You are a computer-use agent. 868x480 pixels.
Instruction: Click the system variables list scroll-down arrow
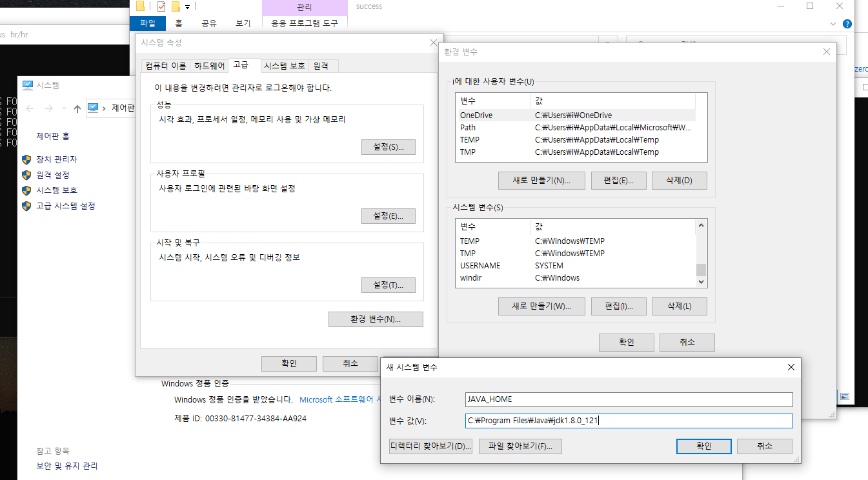click(x=701, y=282)
